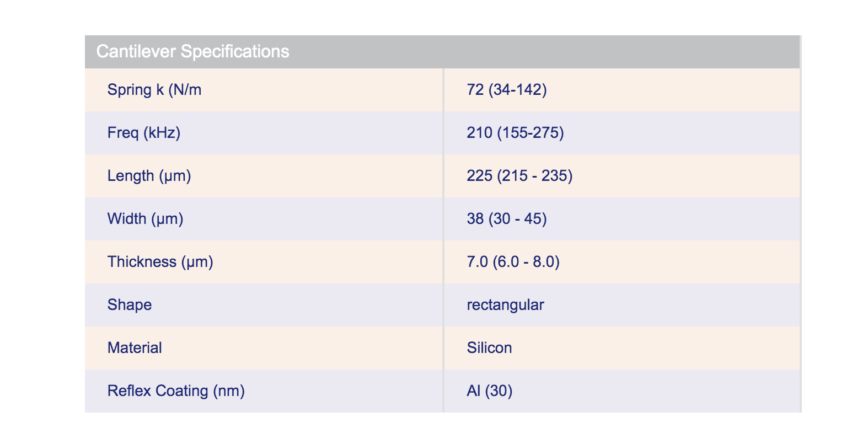
Task: Select the length range (215 - 235)
Action: pos(535,175)
